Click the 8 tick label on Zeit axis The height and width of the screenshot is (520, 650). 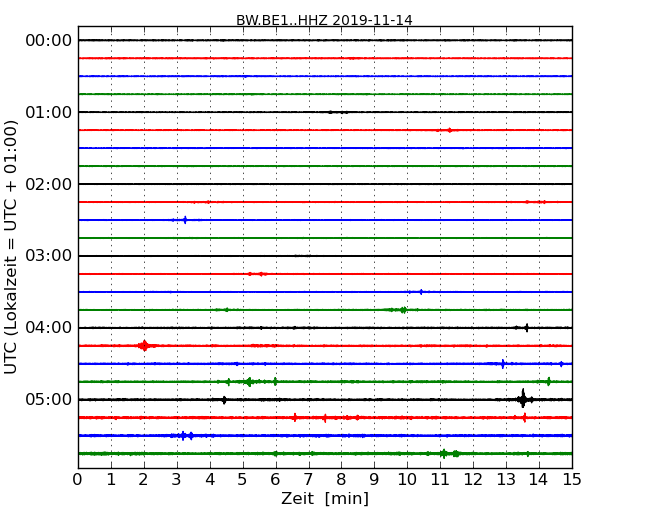click(x=341, y=480)
